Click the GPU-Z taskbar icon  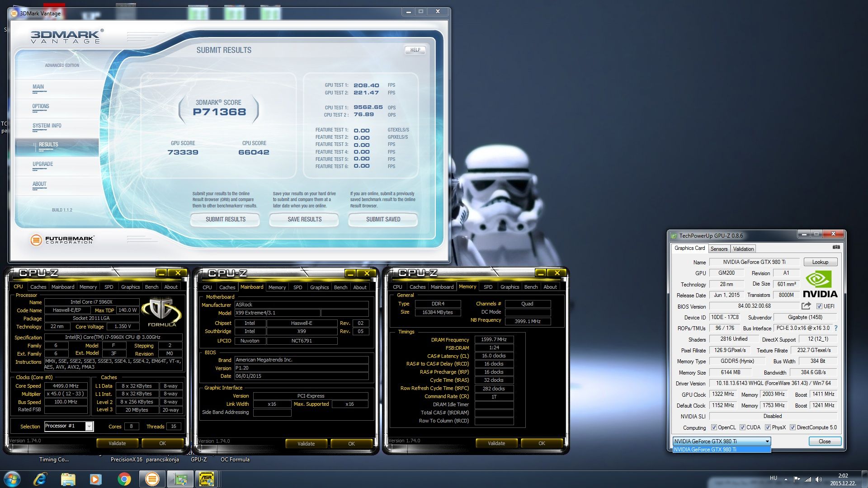pyautogui.click(x=180, y=479)
